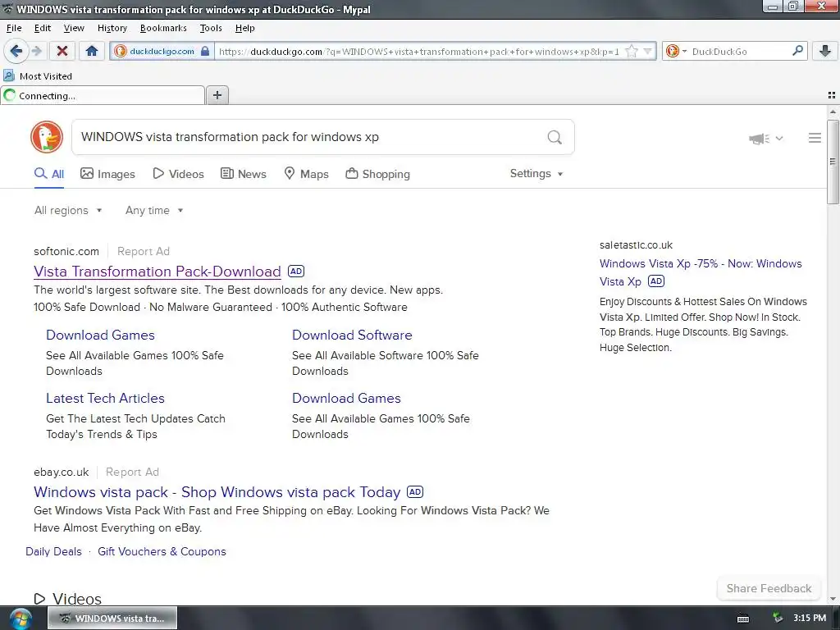840x630 pixels.
Task: Click the DuckDuckGo duck logo
Action: (47, 137)
